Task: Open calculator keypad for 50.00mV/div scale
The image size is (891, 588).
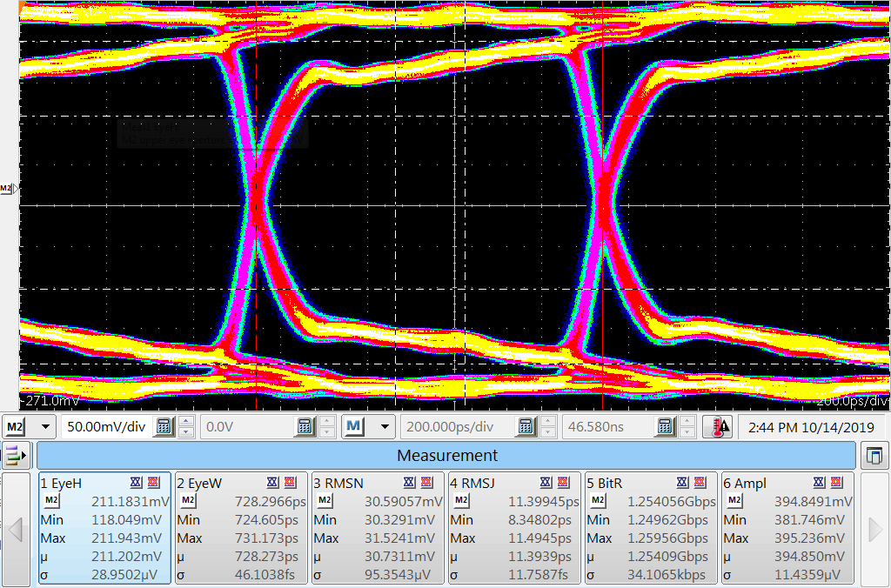Action: point(163,426)
